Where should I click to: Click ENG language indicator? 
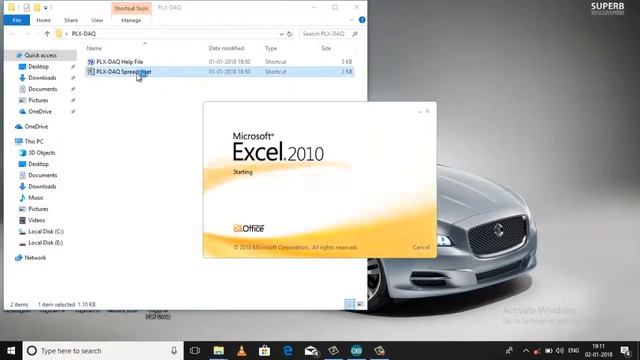573,351
